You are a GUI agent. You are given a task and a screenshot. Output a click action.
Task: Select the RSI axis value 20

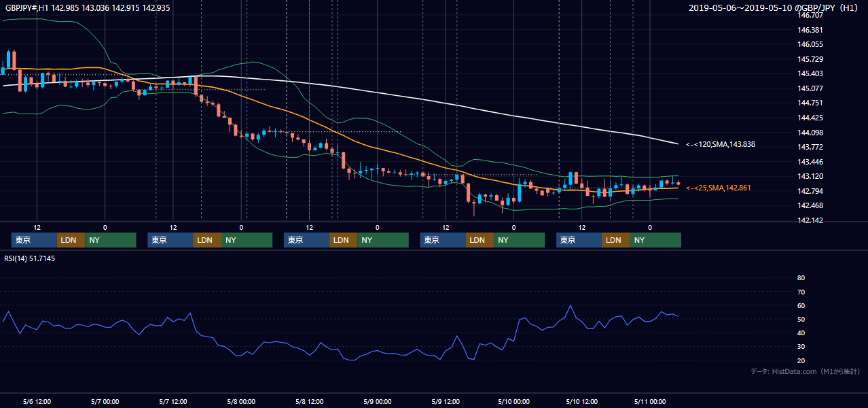(x=801, y=360)
